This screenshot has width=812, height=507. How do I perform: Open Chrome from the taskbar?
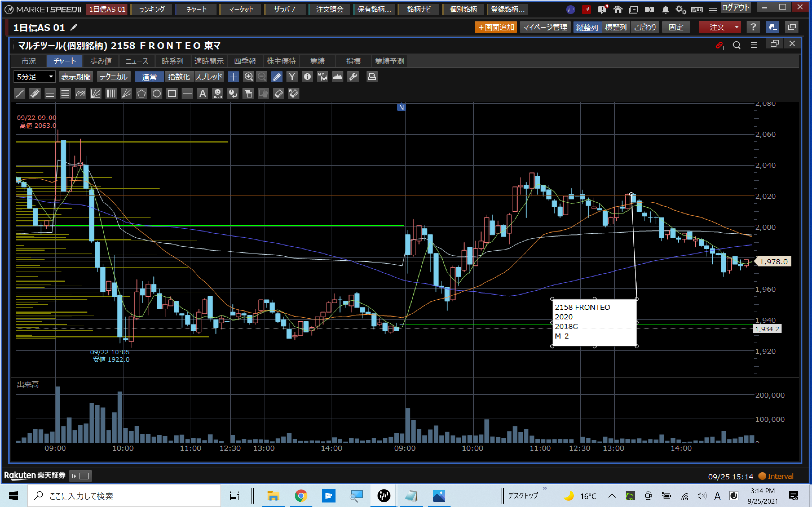click(301, 496)
